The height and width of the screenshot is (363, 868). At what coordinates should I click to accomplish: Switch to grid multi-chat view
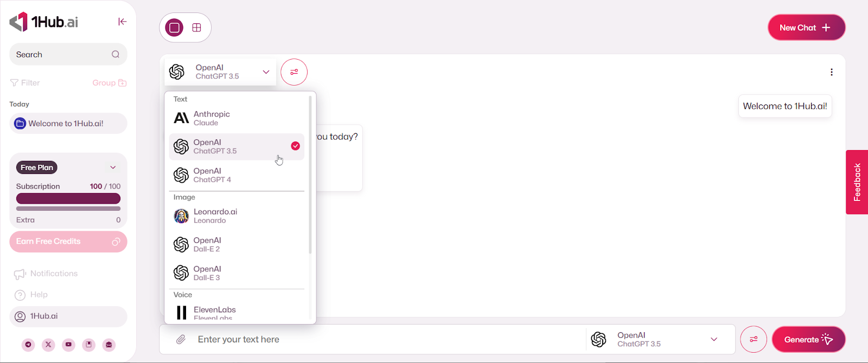pos(196,28)
